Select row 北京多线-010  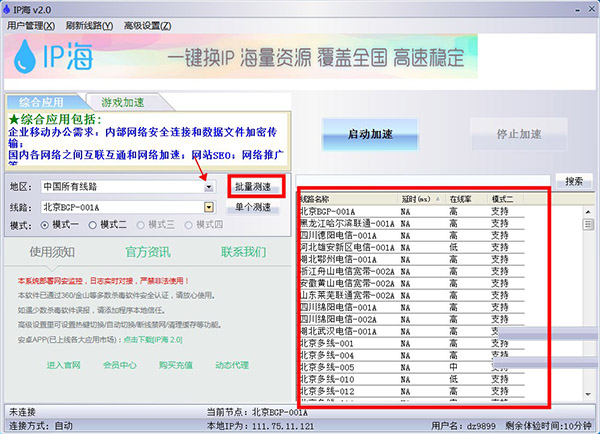point(412,379)
